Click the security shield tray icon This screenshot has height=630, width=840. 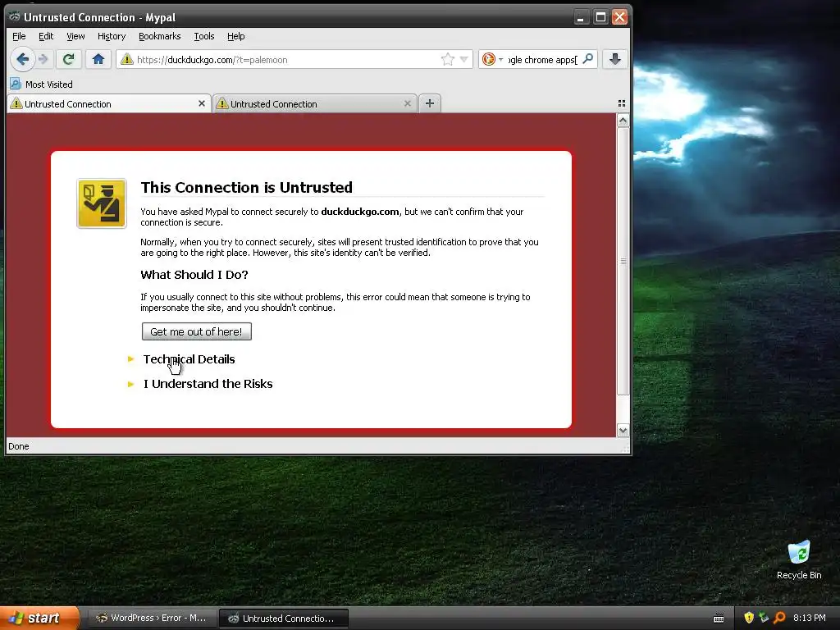(x=749, y=618)
